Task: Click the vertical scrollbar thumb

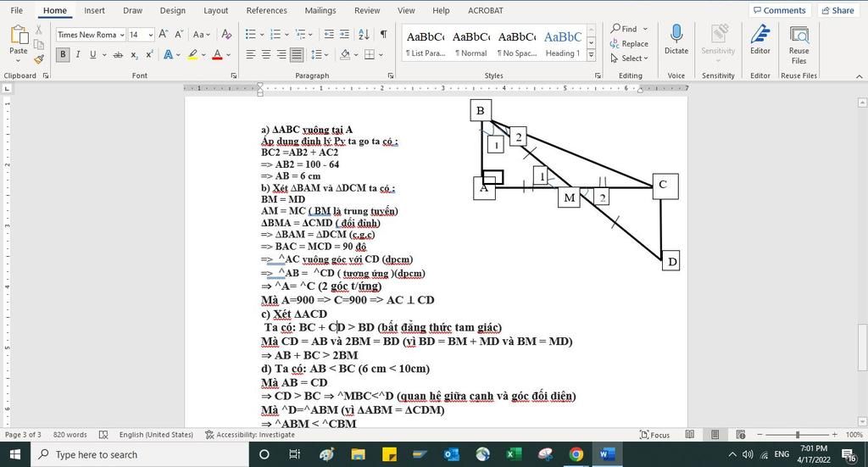Action: 862,347
